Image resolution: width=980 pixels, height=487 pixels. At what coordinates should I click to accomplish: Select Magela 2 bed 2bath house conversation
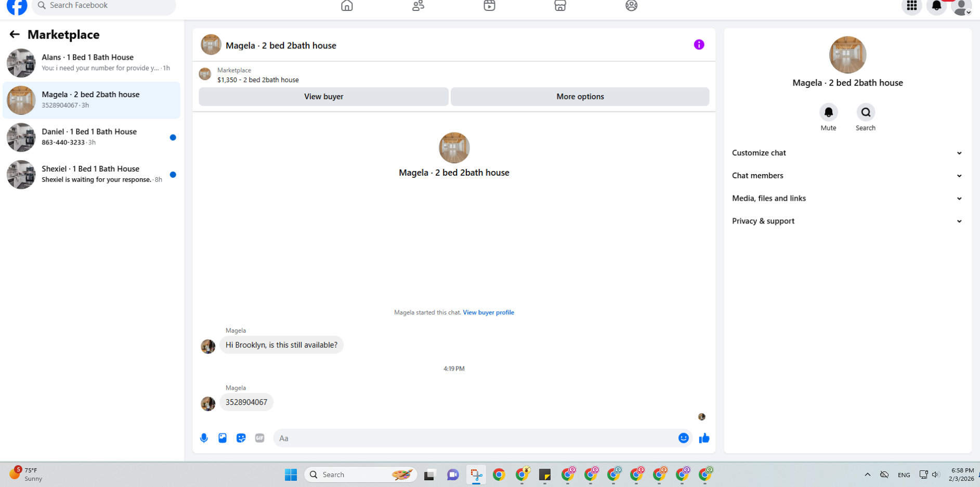92,100
